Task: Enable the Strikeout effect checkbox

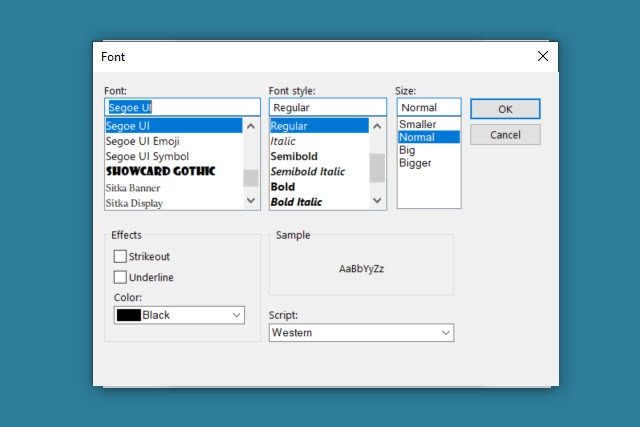Action: [120, 256]
